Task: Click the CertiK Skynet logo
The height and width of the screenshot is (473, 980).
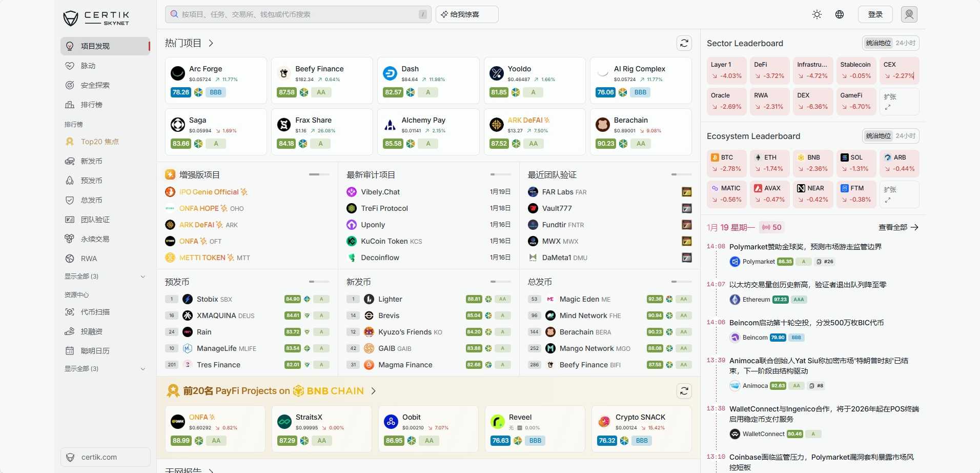Action: click(x=96, y=18)
